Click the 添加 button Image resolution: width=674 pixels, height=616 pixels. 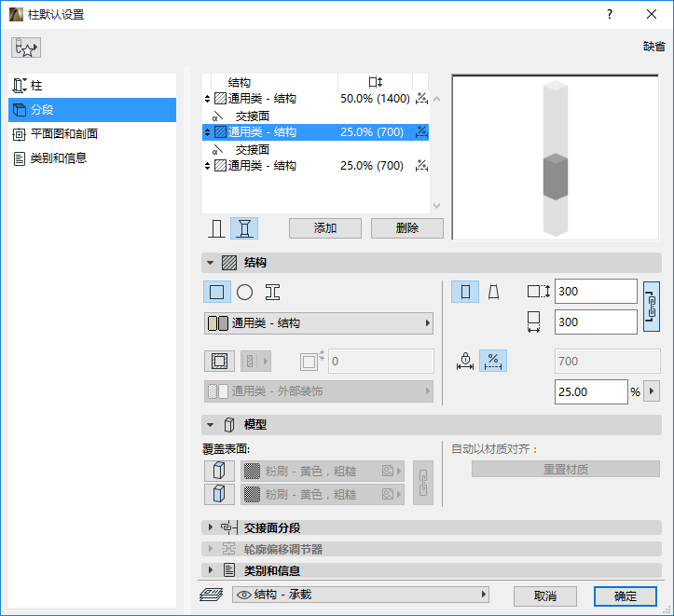click(325, 228)
